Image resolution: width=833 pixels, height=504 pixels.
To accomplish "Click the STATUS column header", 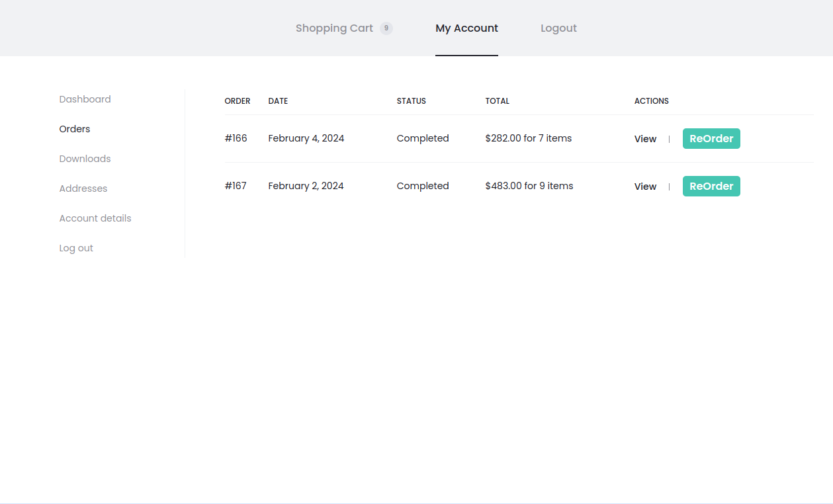I will click(x=411, y=101).
